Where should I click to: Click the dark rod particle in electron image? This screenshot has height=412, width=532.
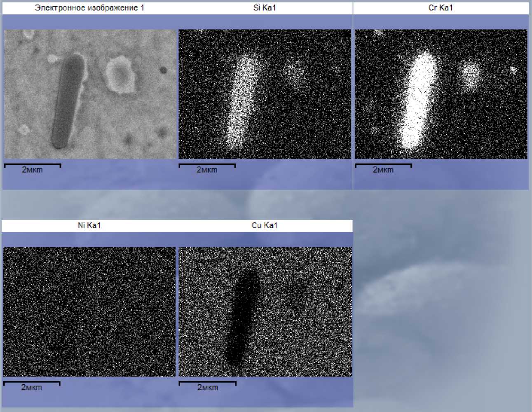(68, 101)
